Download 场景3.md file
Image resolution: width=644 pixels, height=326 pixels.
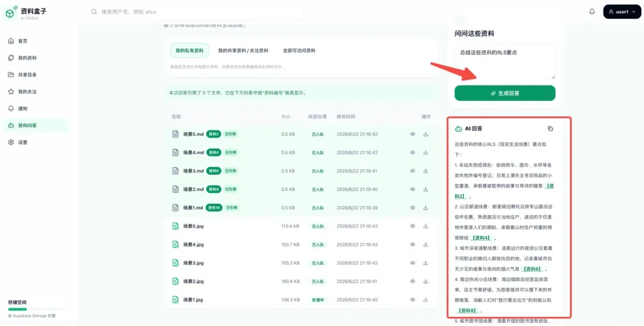[426, 171]
